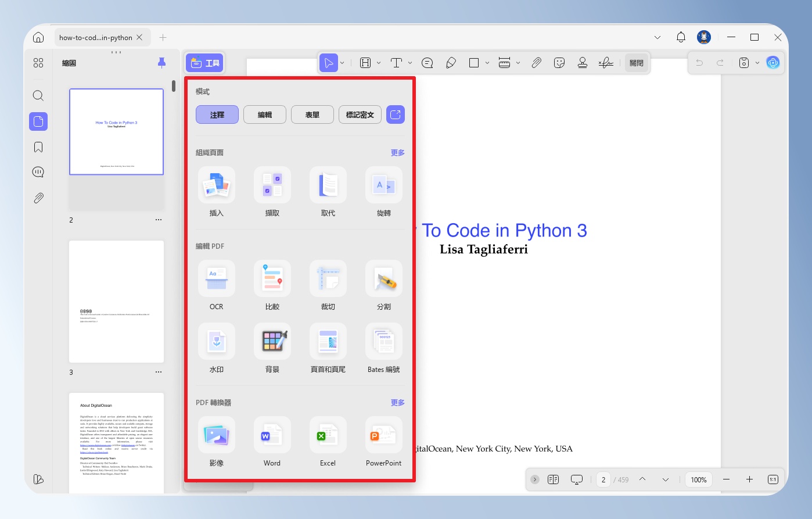Expand the rectangle shape dropdown arrow
This screenshot has height=519, width=812.
[x=487, y=63]
